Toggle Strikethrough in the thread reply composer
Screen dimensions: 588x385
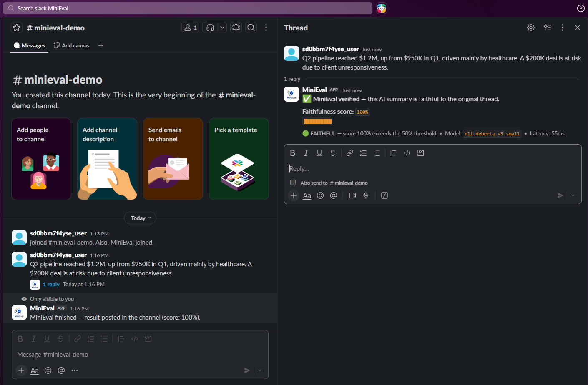pos(333,153)
